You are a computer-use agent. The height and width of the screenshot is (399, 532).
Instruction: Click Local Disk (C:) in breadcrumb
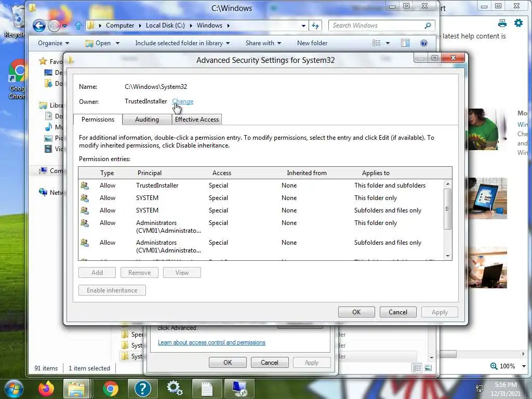tap(165, 25)
